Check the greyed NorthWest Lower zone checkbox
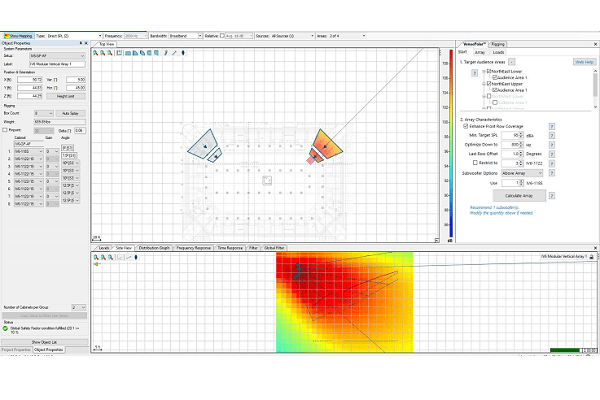This screenshot has height=400, width=600. pyautogui.click(x=489, y=96)
